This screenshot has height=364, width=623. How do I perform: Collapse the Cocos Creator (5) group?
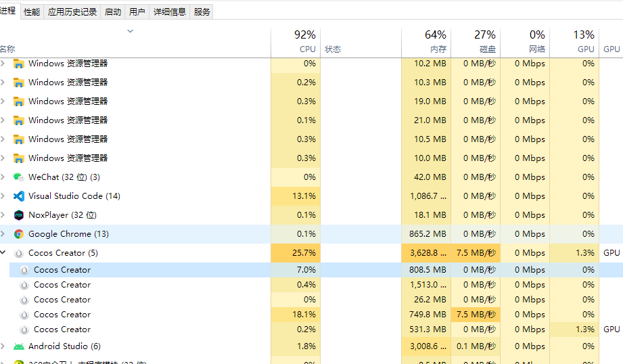[x=3, y=252]
